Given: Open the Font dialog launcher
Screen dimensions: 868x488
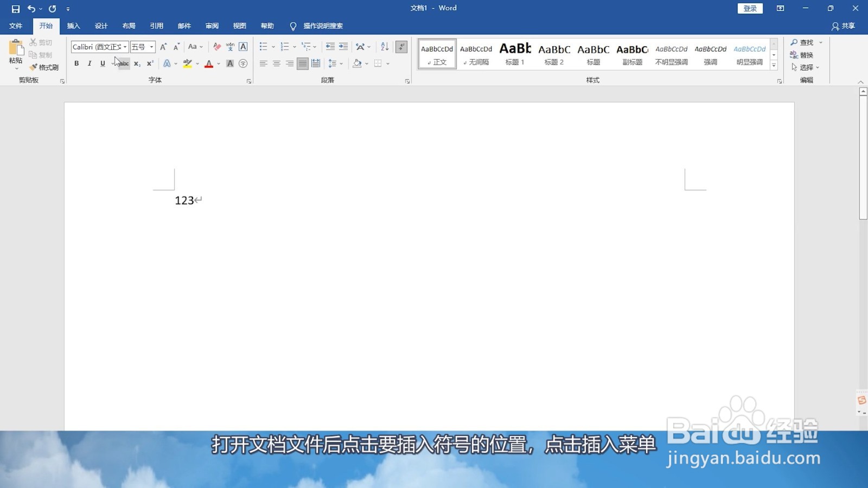Looking at the screenshot, I should point(249,81).
